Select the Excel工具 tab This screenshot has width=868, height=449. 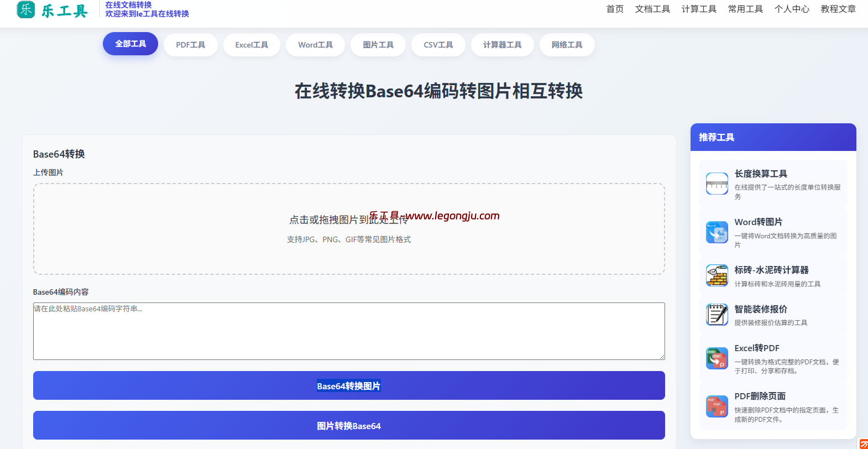(x=252, y=45)
